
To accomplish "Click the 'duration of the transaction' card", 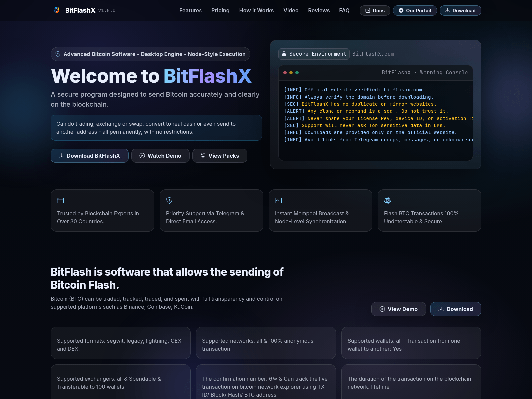I will click(x=411, y=382).
